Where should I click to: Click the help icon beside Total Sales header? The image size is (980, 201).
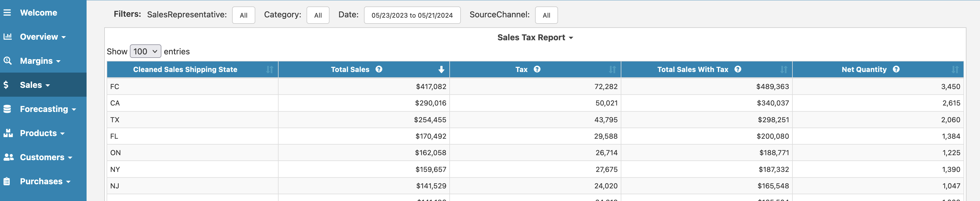pos(378,69)
